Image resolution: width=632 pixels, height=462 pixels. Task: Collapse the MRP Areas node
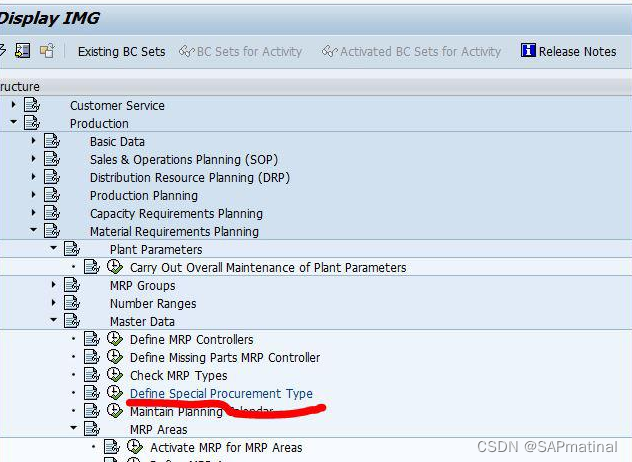click(x=74, y=427)
